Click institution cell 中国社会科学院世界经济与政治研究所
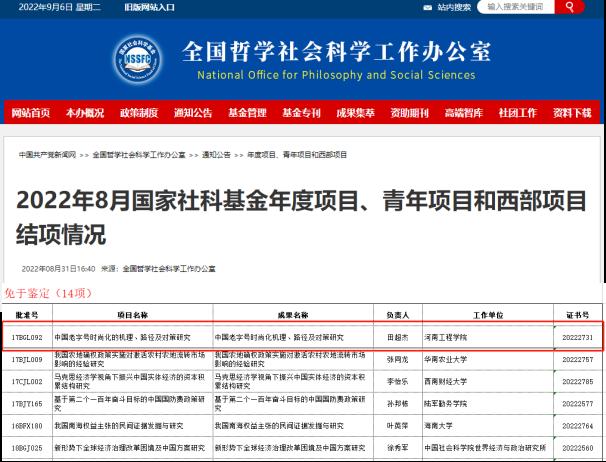Viewport: 606px width, 462px height. pyautogui.click(x=485, y=448)
